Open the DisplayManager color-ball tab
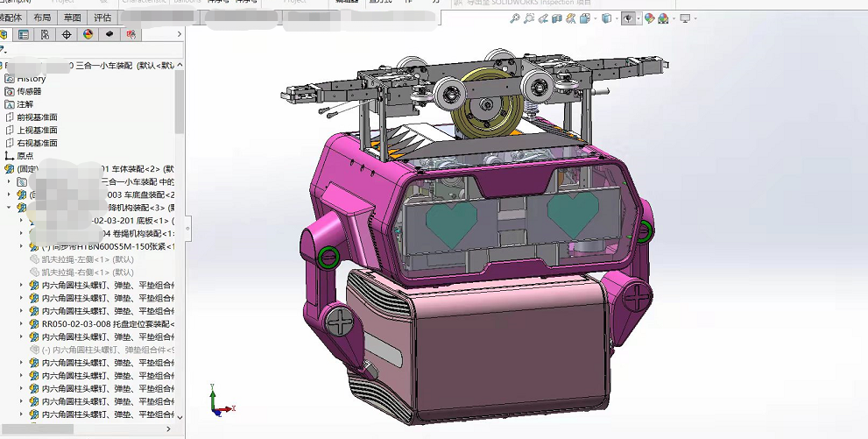 point(88,35)
